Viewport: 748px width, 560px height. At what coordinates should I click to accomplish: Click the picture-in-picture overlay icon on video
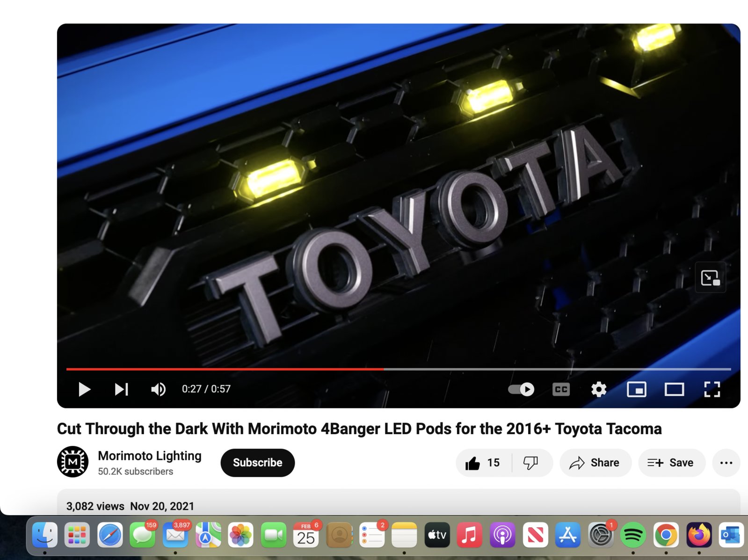tap(710, 278)
